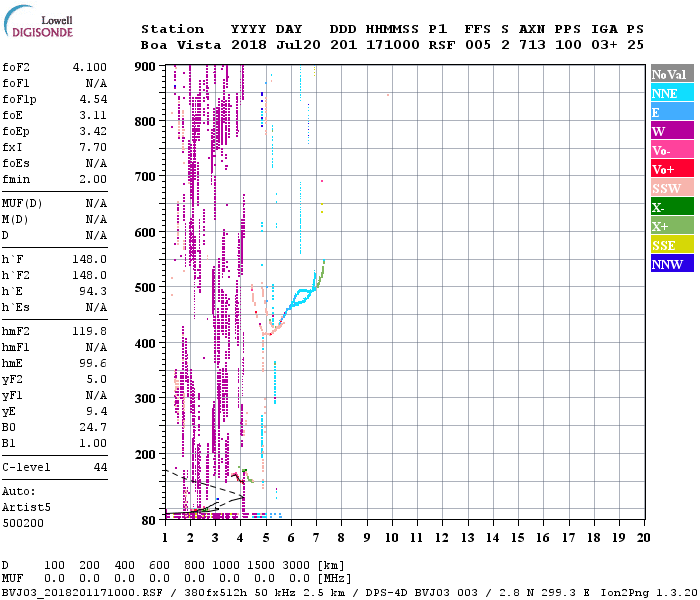Click the foEp value 3.42
This screenshot has height=600, width=700.
point(93,131)
